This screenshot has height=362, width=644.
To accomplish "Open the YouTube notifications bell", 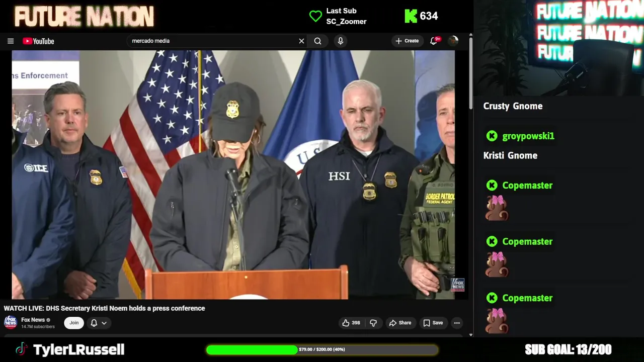I will (x=434, y=41).
